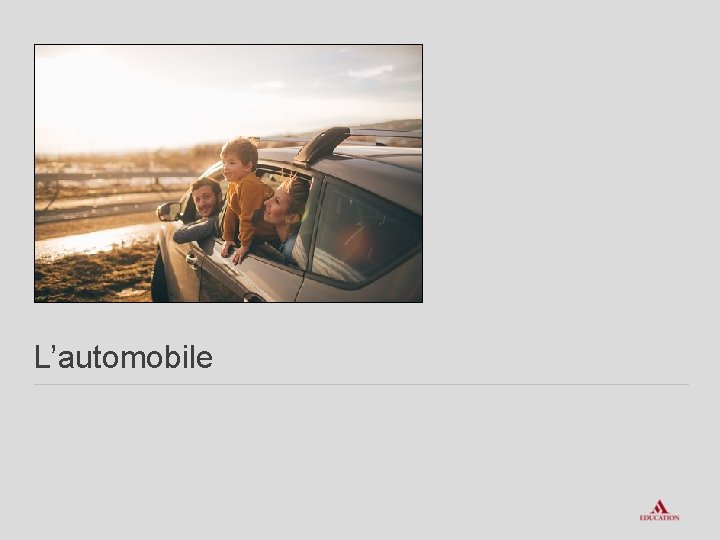Click the empty gray area right of photo

pos(569,173)
